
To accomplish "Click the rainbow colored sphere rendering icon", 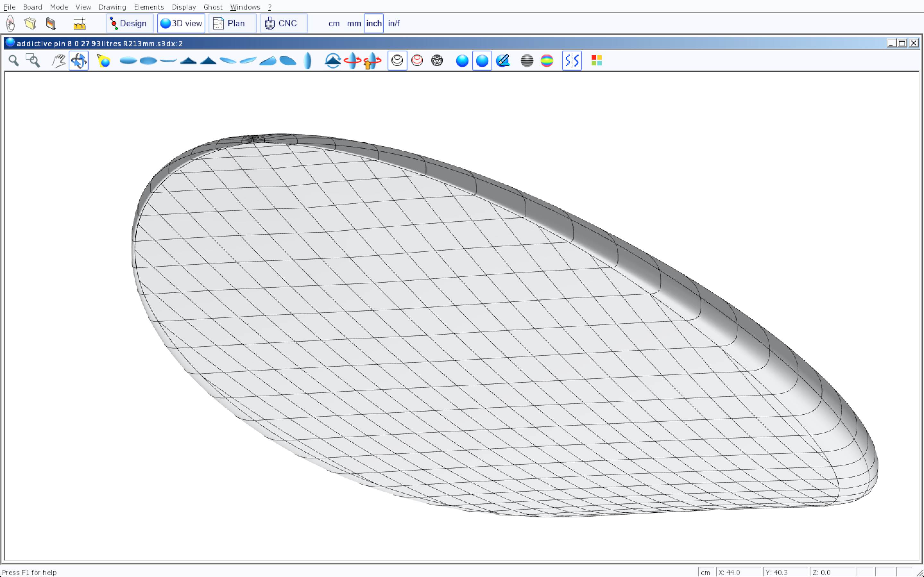I will tap(547, 61).
